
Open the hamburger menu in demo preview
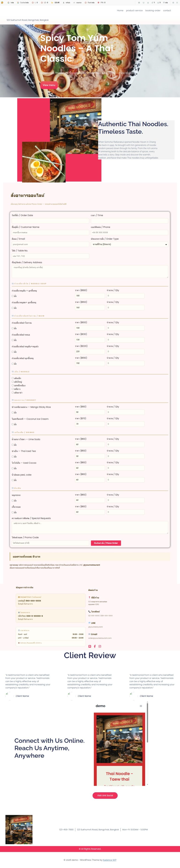(141, 706)
